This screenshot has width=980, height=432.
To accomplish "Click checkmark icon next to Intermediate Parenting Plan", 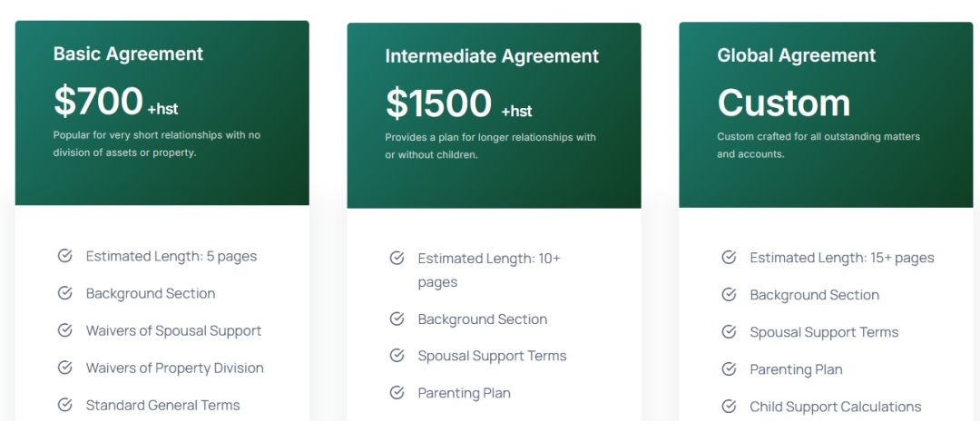I will (x=397, y=393).
